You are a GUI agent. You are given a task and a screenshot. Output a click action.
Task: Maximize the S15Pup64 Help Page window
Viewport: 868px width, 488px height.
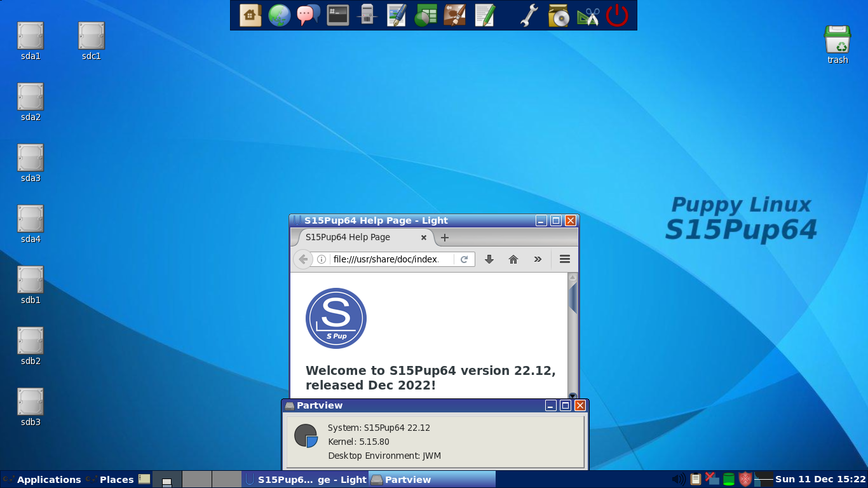point(556,220)
